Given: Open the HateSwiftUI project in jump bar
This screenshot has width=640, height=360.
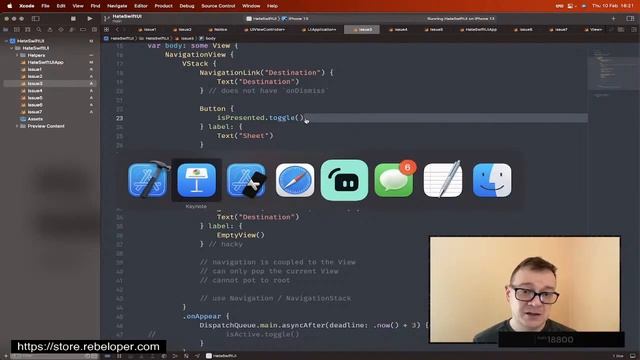Looking at the screenshot, I should pos(119,38).
